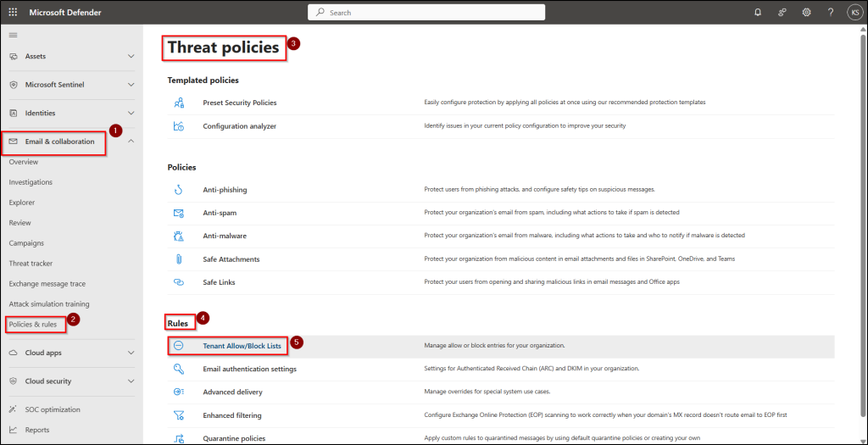Select Policies & rules in sidebar
868x445 pixels.
pos(32,325)
